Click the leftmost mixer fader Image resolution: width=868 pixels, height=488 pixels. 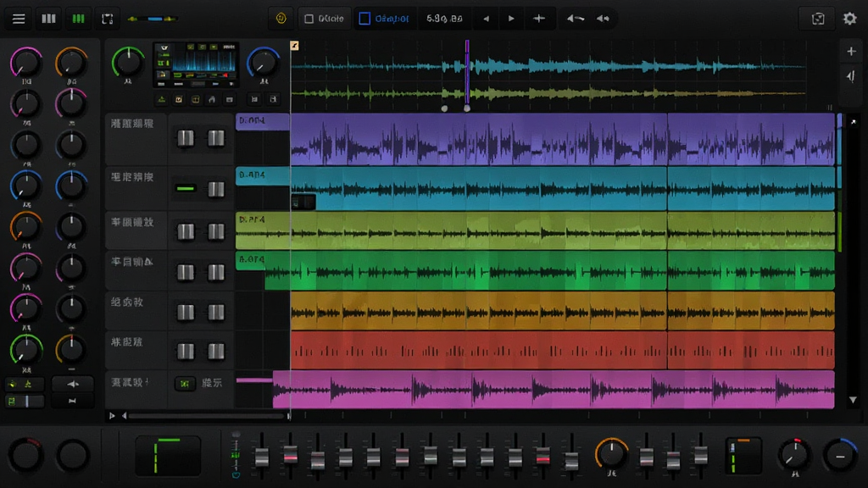click(262, 457)
